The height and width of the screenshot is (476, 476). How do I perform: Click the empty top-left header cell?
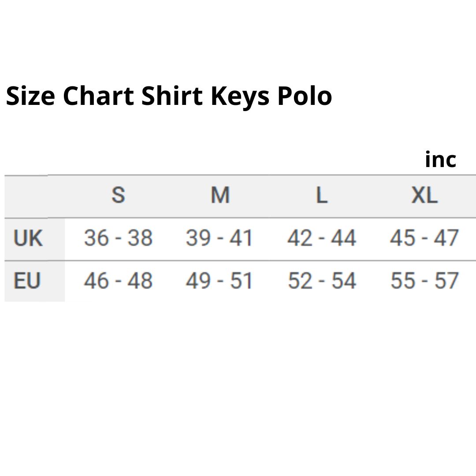(35, 197)
